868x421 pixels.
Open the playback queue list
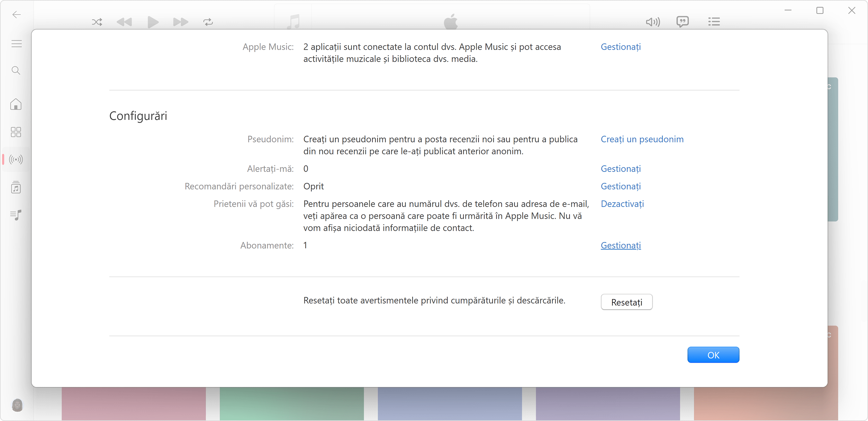tap(714, 22)
